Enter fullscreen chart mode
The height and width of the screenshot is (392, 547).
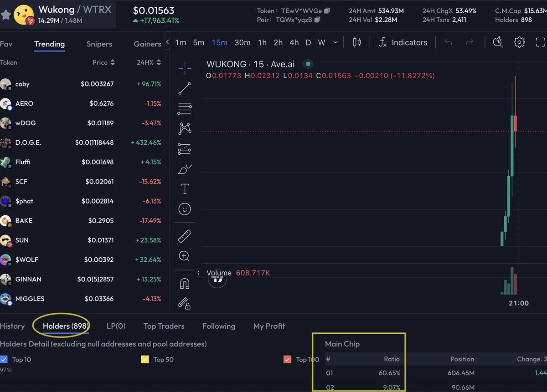pyautogui.click(x=541, y=42)
